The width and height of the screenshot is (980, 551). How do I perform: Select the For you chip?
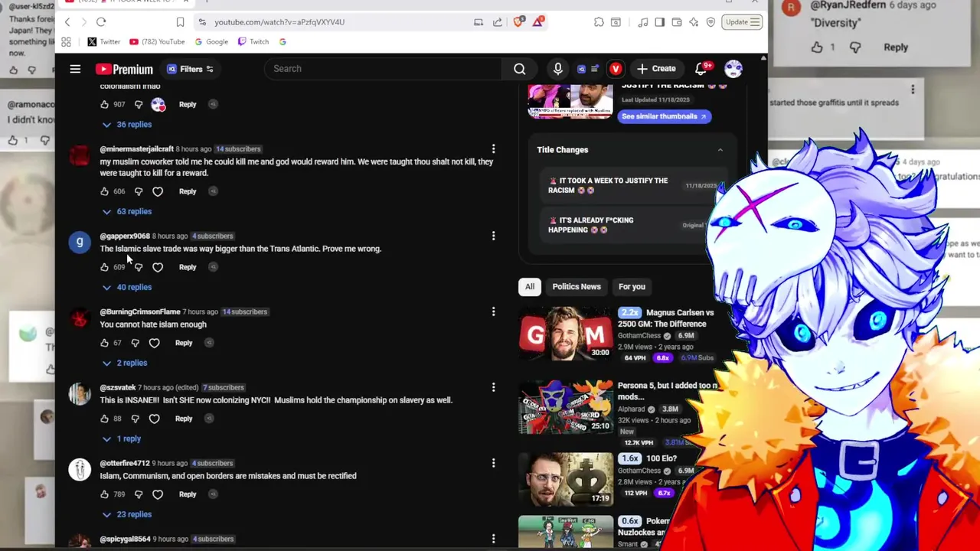coord(632,286)
